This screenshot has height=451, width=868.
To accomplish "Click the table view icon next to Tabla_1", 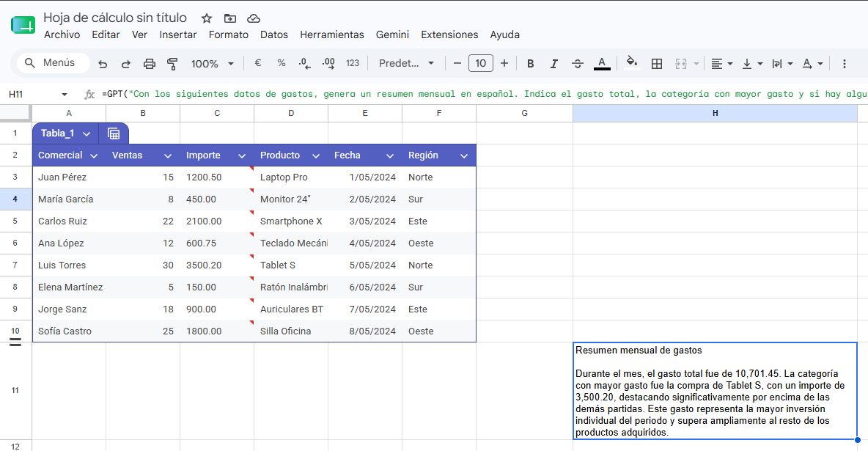I will point(114,133).
